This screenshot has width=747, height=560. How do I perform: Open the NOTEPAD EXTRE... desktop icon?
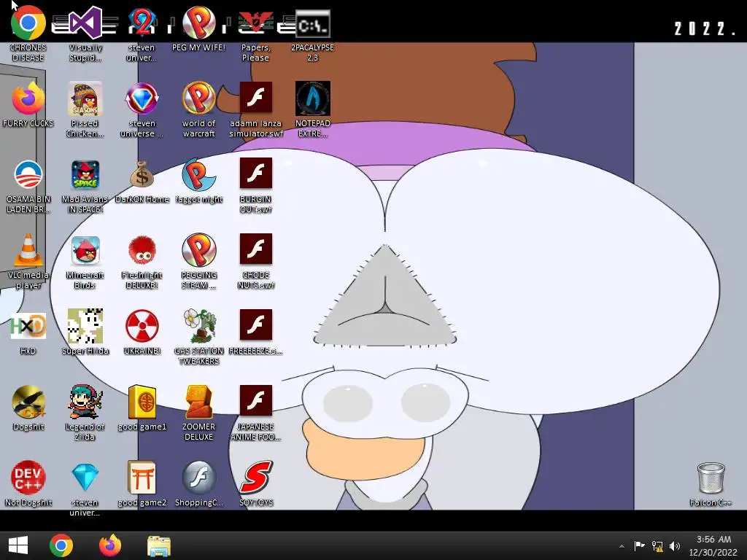(312, 98)
